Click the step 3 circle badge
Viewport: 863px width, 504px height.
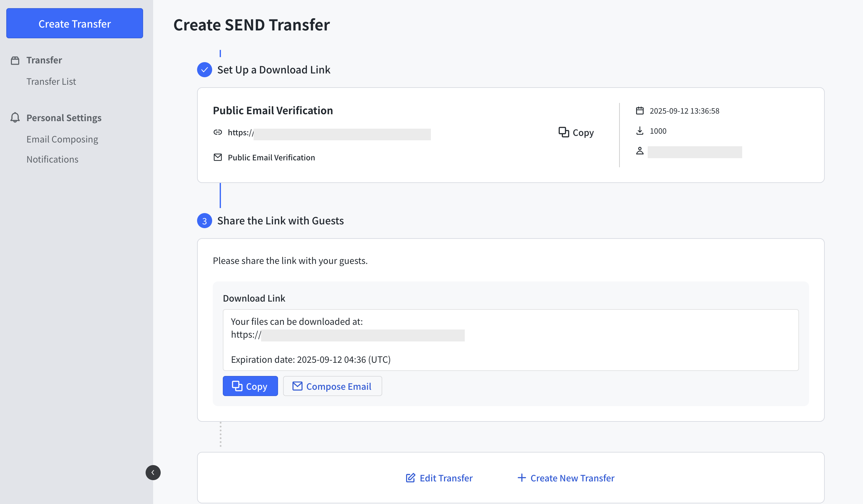coord(204,221)
